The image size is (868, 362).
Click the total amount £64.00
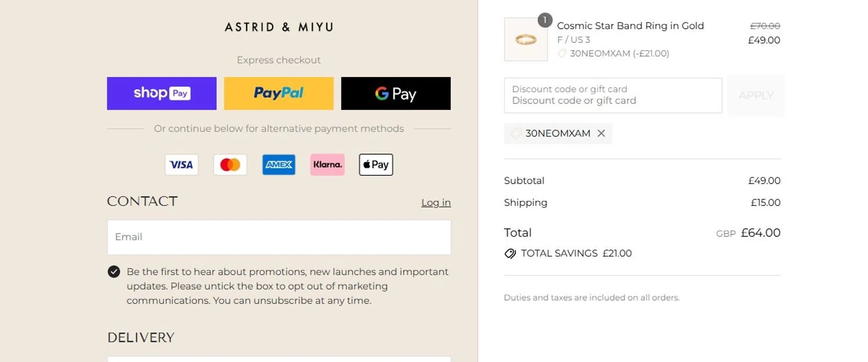click(760, 233)
